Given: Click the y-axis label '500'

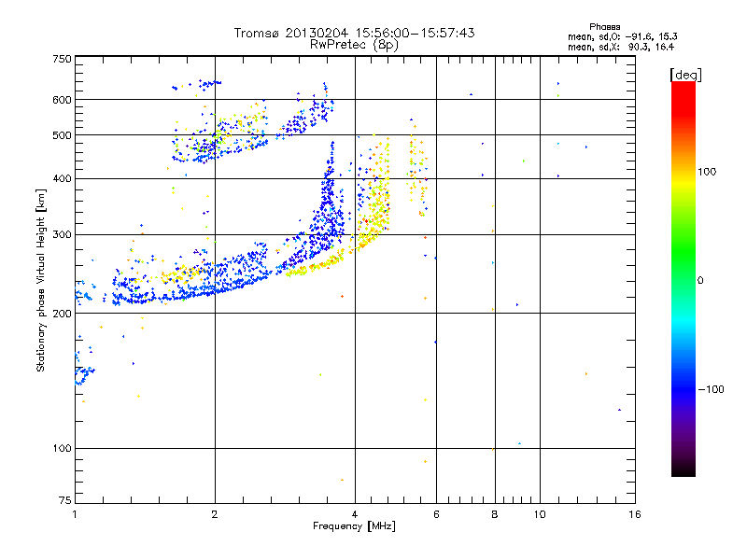Looking at the screenshot, I should click(63, 135).
